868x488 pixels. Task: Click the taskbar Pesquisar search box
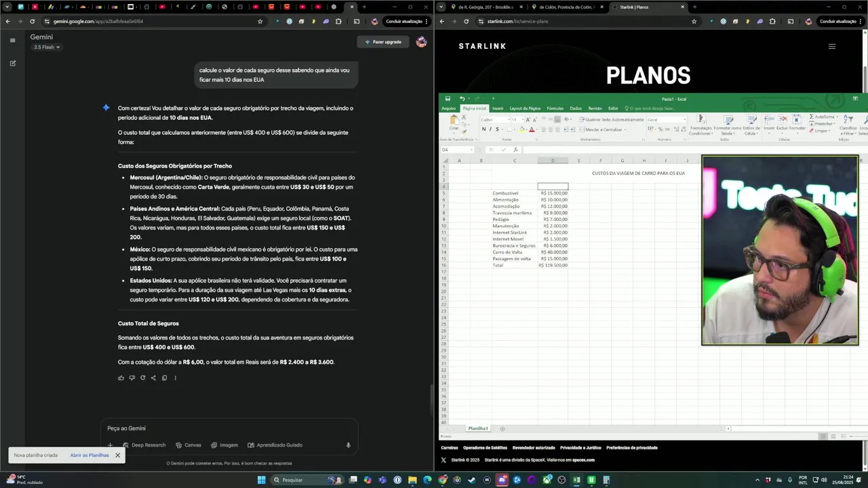307,480
